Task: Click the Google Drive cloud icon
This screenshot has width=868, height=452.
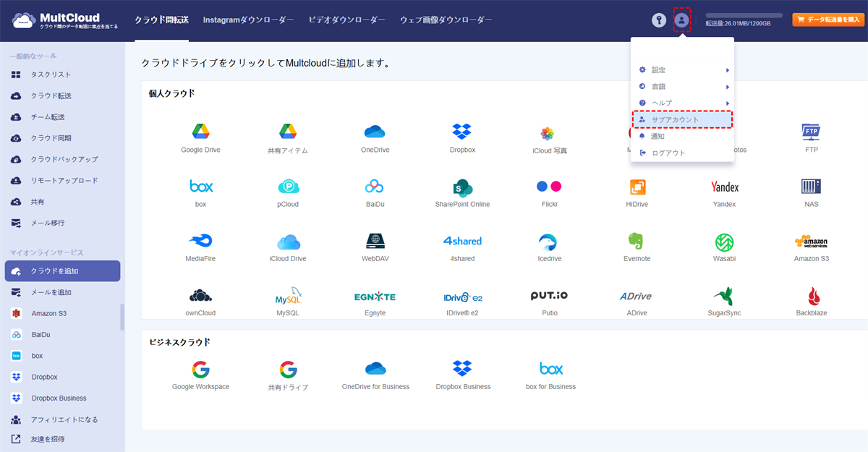Action: click(200, 132)
